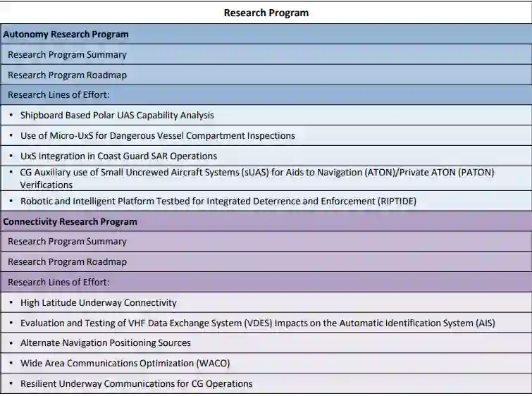Click 'Wide Area Communications Optimization (WACO)'

click(x=266, y=363)
